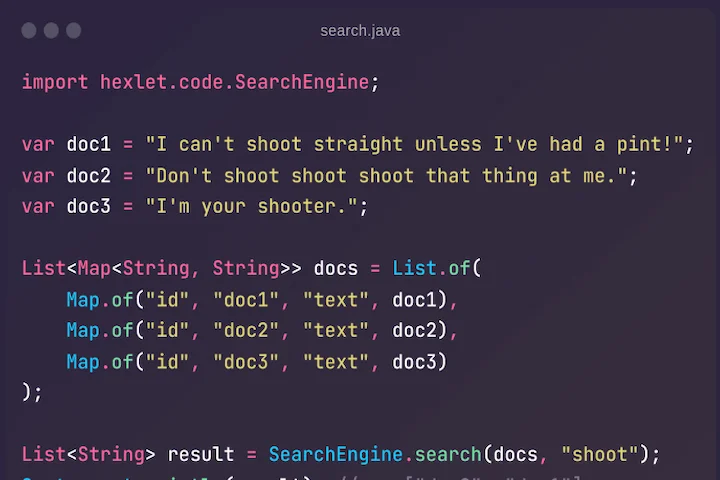Click the doc2 variable in its declaration
Viewport: 720px width, 480px height.
point(89,176)
